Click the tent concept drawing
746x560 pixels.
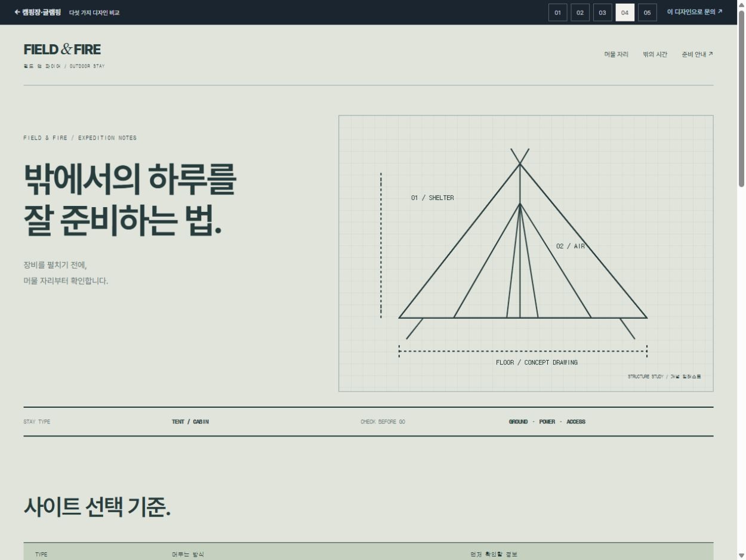click(x=526, y=253)
